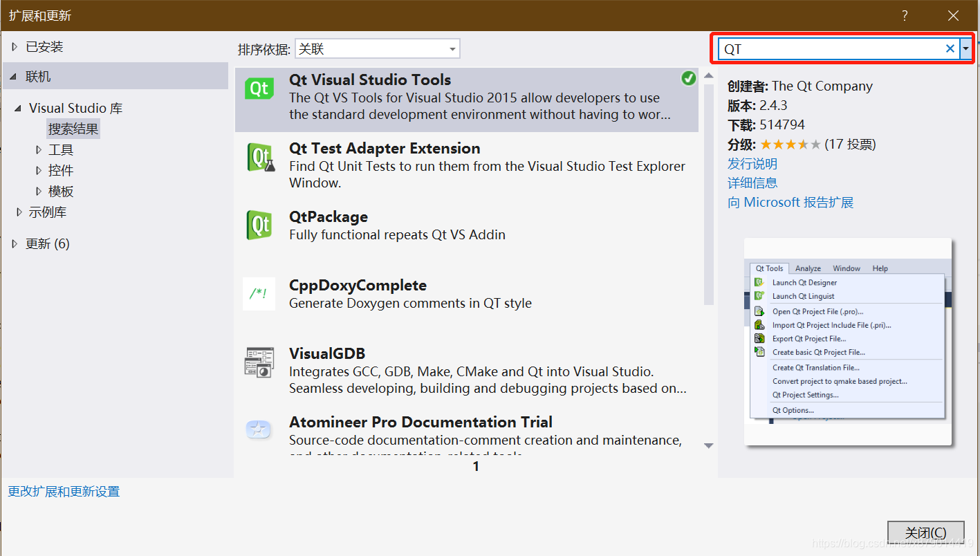Expand the 已安装 node
The height and width of the screenshot is (556, 980).
pos(15,47)
